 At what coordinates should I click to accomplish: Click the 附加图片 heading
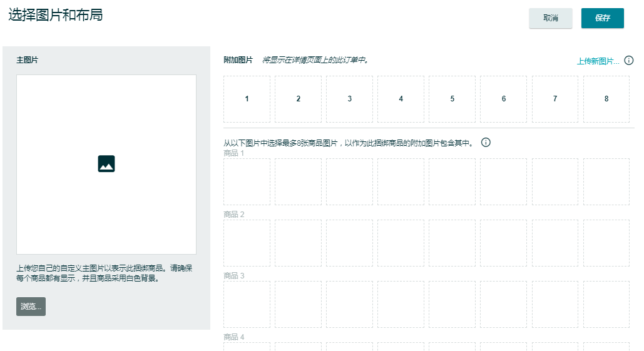pyautogui.click(x=238, y=60)
